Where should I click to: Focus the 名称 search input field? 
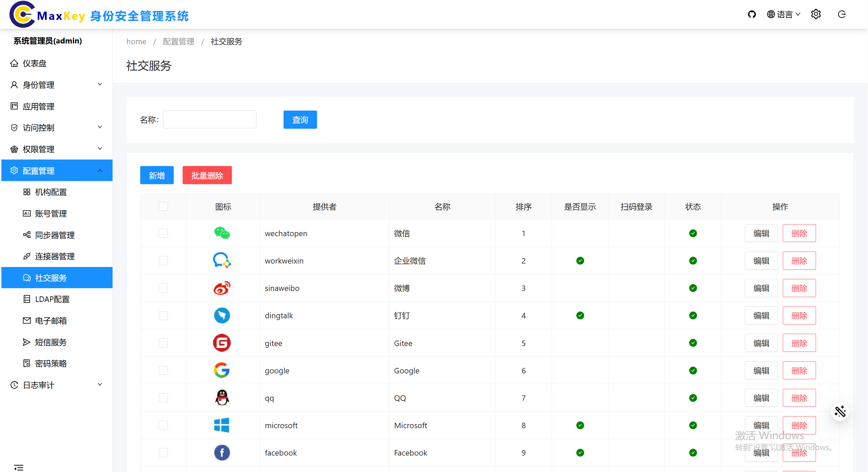pos(210,119)
